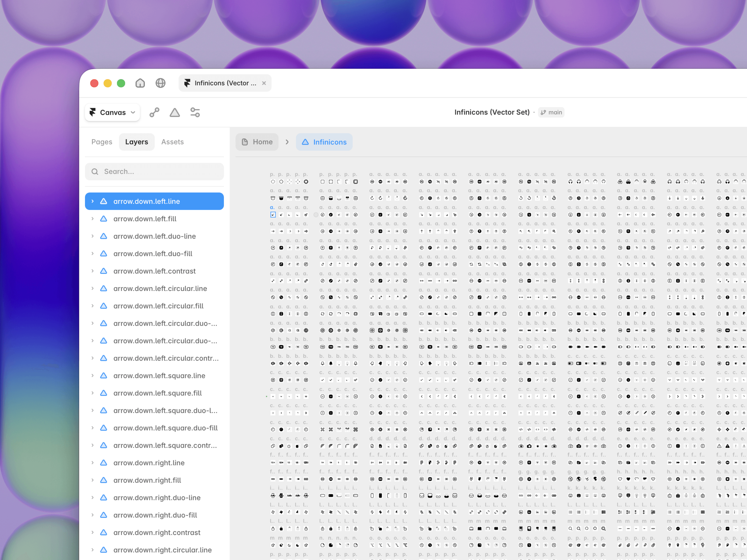The width and height of the screenshot is (747, 560).
Task: Open the settings sliders icon
Action: click(195, 112)
